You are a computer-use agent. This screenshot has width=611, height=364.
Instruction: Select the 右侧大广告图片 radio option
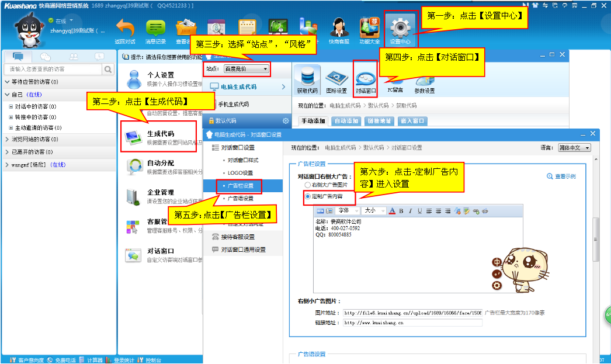[x=307, y=185]
